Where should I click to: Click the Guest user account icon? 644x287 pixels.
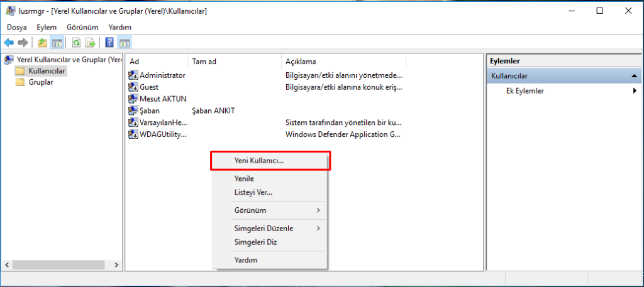pos(133,87)
